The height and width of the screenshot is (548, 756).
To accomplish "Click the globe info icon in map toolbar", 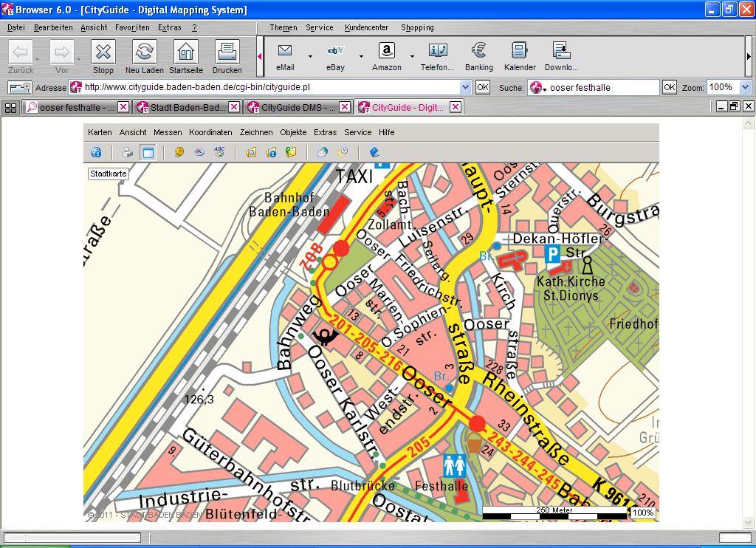I will (x=96, y=153).
